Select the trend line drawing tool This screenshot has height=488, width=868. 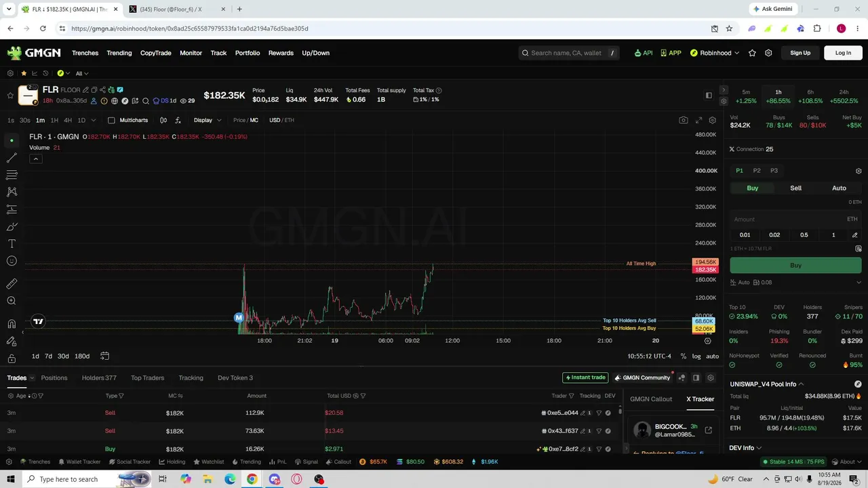click(x=12, y=158)
